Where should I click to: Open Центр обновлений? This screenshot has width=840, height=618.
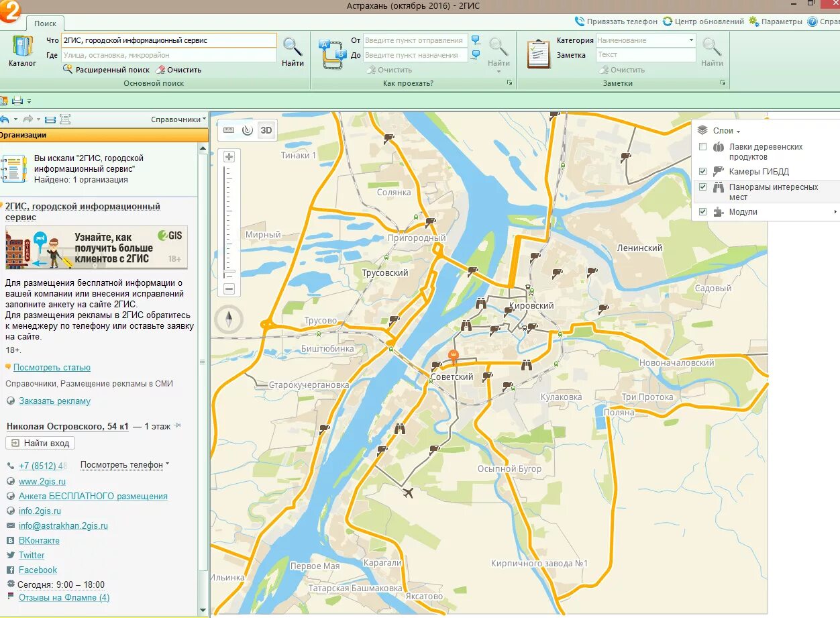pyautogui.click(x=703, y=21)
